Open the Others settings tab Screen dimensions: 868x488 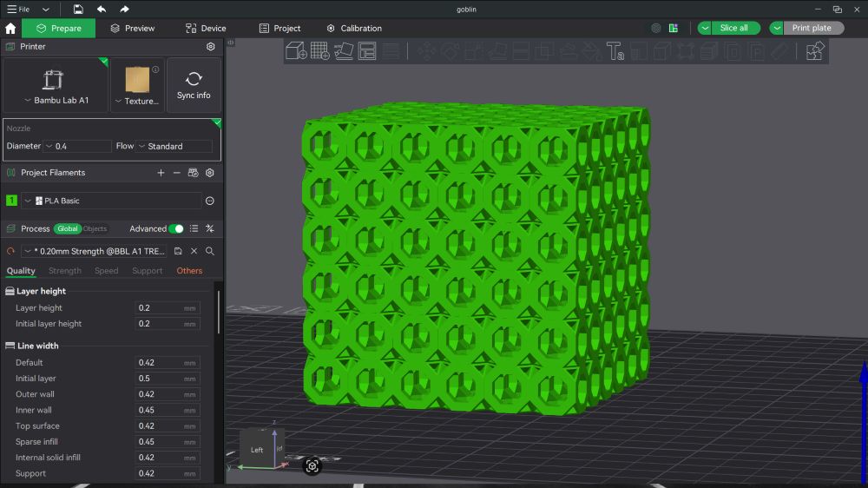pyautogui.click(x=189, y=271)
